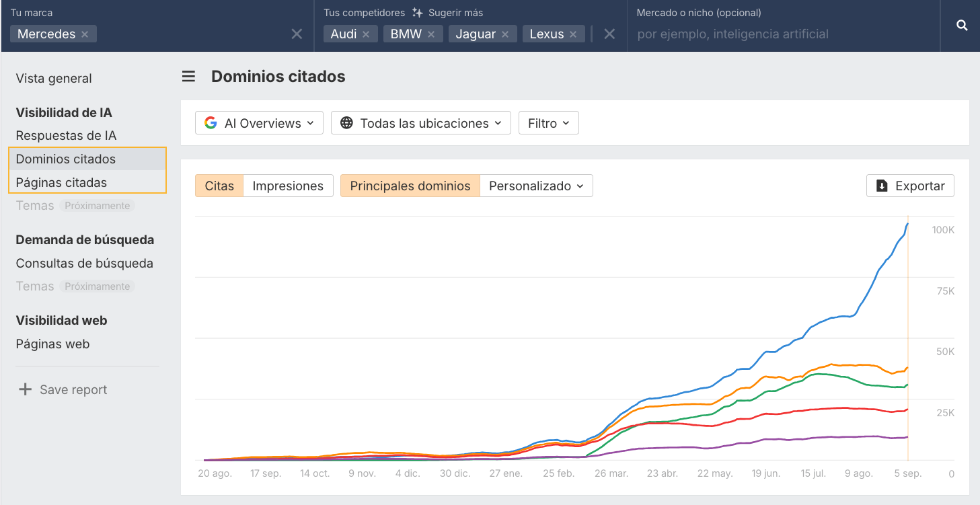
Task: Switch chart to Impresiones
Action: tap(288, 186)
